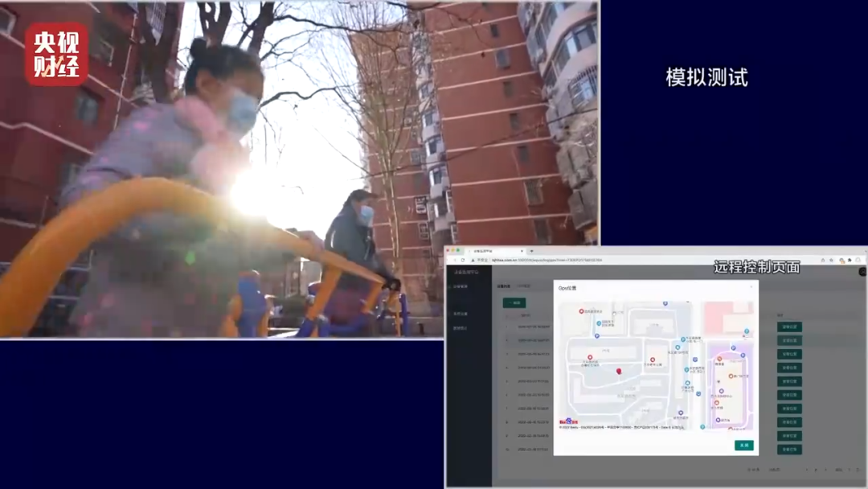The height and width of the screenshot is (489, 868).
Task: Switch to the 设备列表 tab
Action: 503,286
